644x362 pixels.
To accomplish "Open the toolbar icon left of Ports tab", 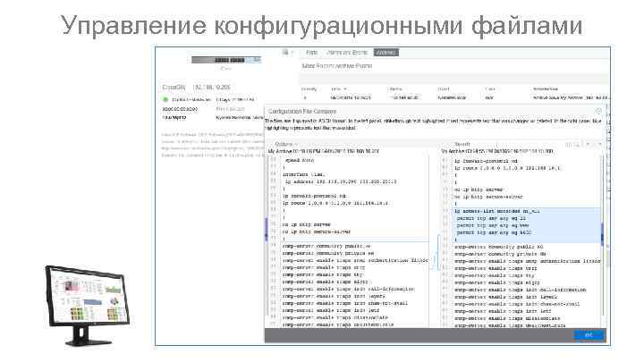I will pyautogui.click(x=285, y=52).
